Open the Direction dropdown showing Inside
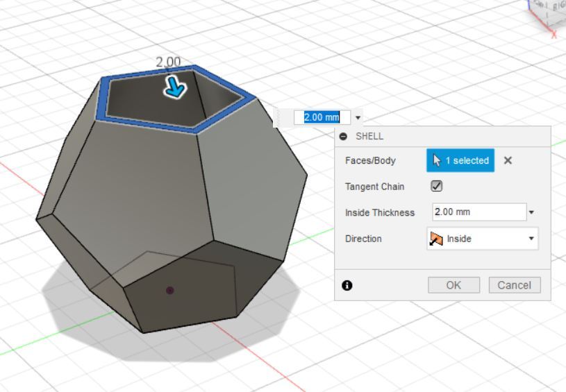 482,239
